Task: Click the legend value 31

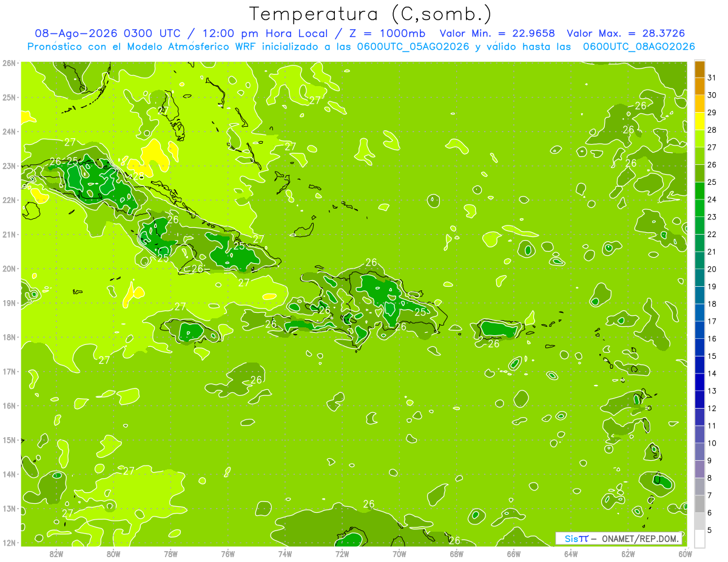Action: click(712, 78)
